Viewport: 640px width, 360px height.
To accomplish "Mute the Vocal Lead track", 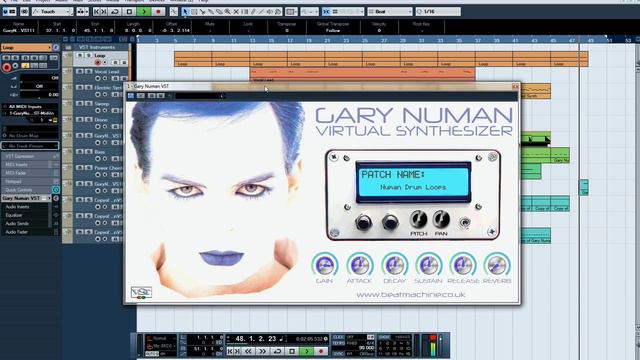I will 80,72.
